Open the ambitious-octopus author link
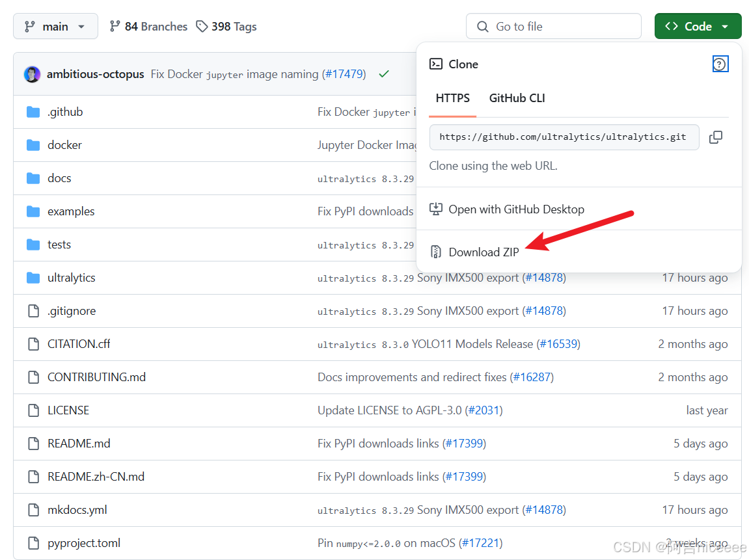Screen dimensions: 749x560 (x=96, y=74)
